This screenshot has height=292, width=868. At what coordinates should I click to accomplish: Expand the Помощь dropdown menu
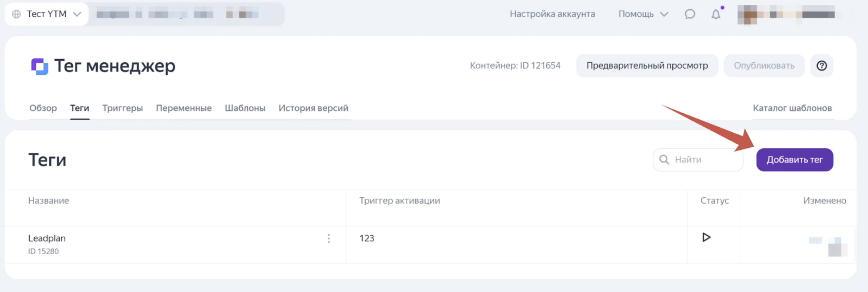coord(643,14)
